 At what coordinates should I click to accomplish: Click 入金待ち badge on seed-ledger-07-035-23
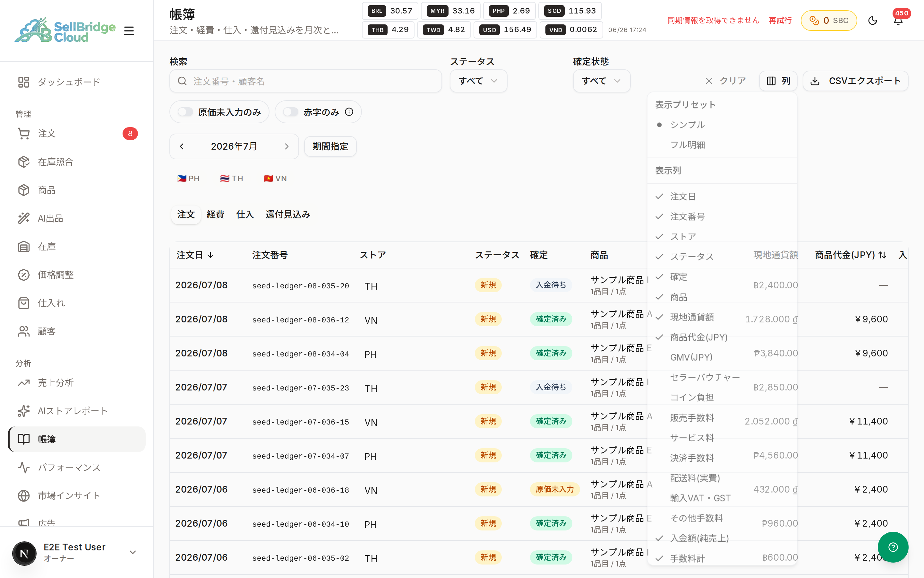[551, 387]
